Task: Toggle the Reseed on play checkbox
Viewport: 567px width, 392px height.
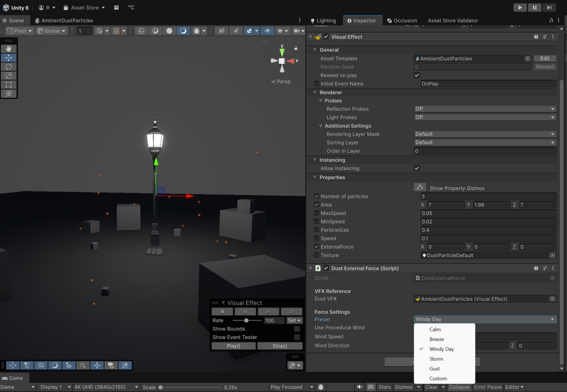Action: click(416, 75)
